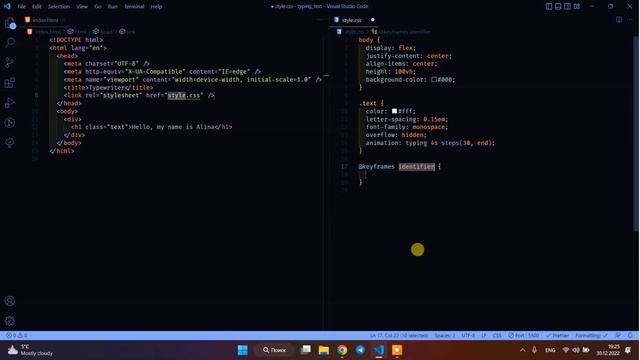Open the Selection menu
Image resolution: width=640 pixels, height=360 pixels.
pyautogui.click(x=59, y=7)
